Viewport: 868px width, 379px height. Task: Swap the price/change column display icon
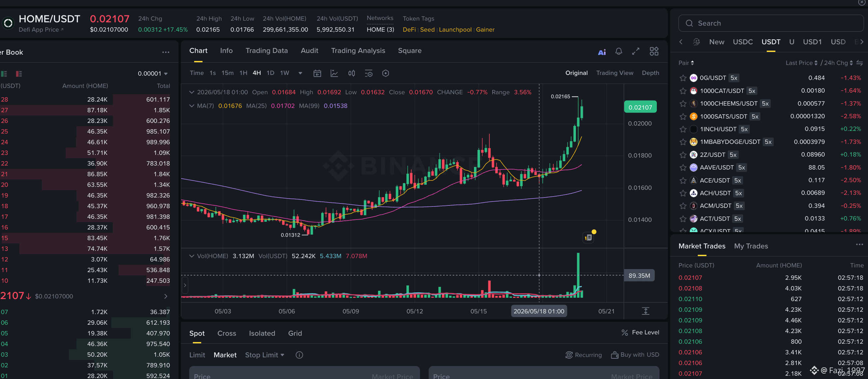pos(860,63)
